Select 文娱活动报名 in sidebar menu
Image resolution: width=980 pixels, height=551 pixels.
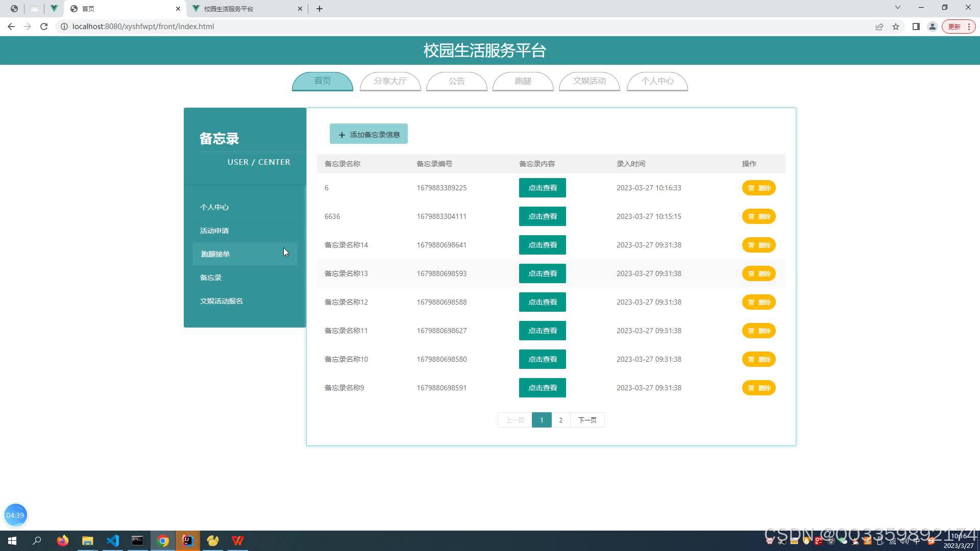[x=245, y=301]
